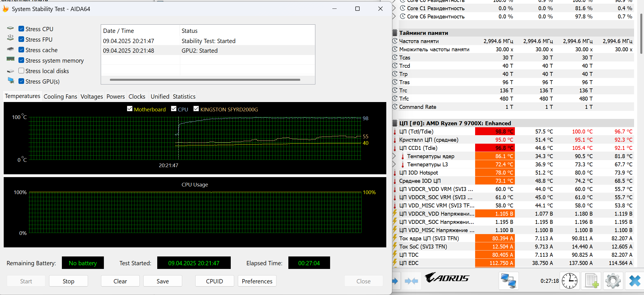Click the thermometer icon beside ЦП (Tctl/Tdie)
Image resolution: width=644 pixels, height=295 pixels.
pyautogui.click(x=395, y=131)
